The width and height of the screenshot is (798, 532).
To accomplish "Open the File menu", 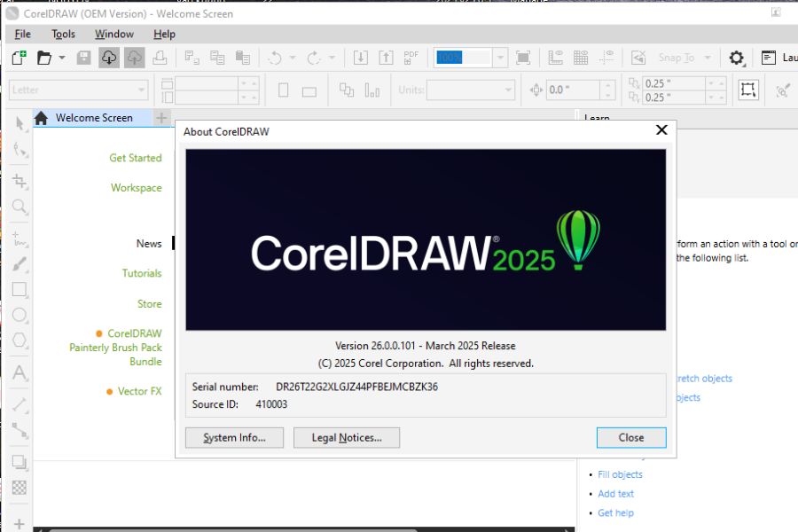I will (x=22, y=34).
